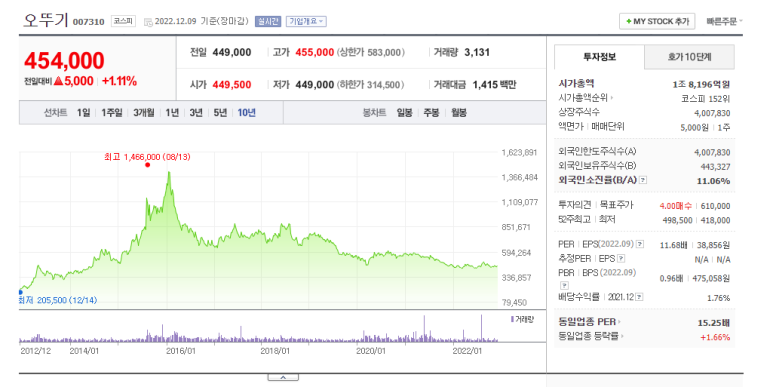Click the 52주최고 value 498,500
The image size is (773, 387).
click(x=677, y=220)
